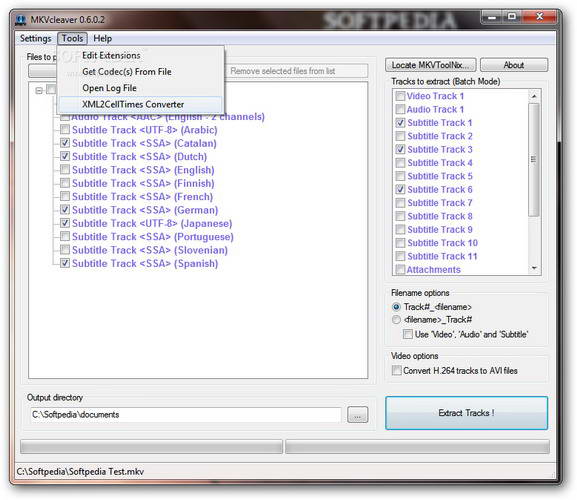This screenshot has height=500, width=577.
Task: Check batch Subtitle Track 2
Action: pyautogui.click(x=400, y=136)
